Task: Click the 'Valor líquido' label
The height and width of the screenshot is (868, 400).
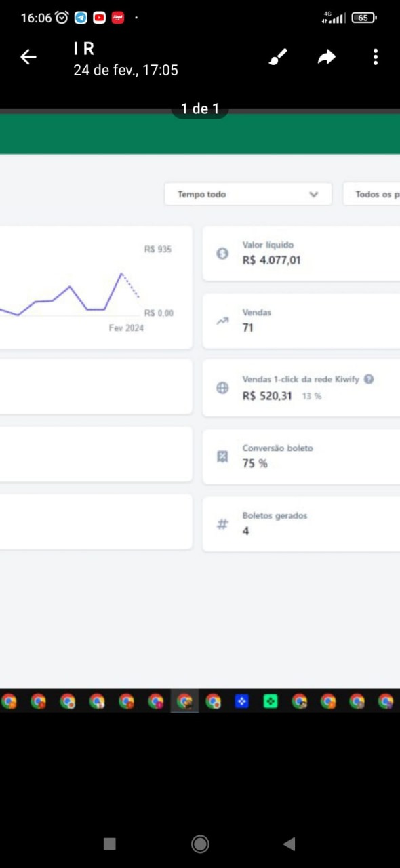Action: [268, 245]
